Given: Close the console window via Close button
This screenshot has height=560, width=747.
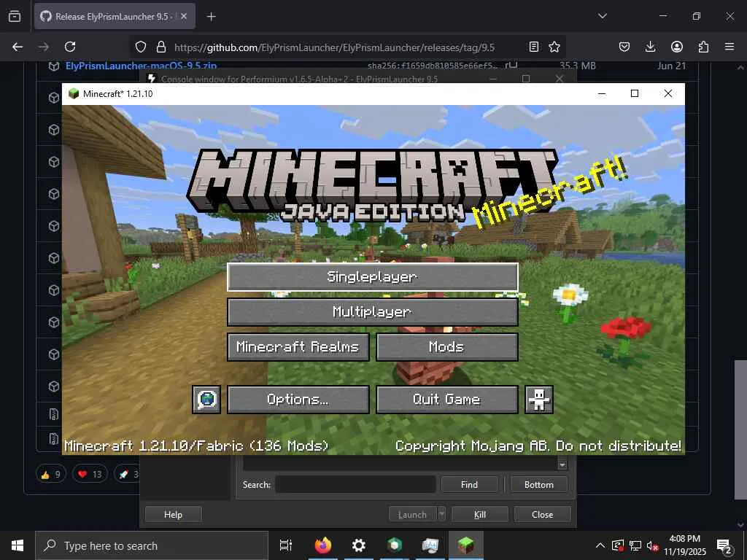Looking at the screenshot, I should tap(542, 515).
